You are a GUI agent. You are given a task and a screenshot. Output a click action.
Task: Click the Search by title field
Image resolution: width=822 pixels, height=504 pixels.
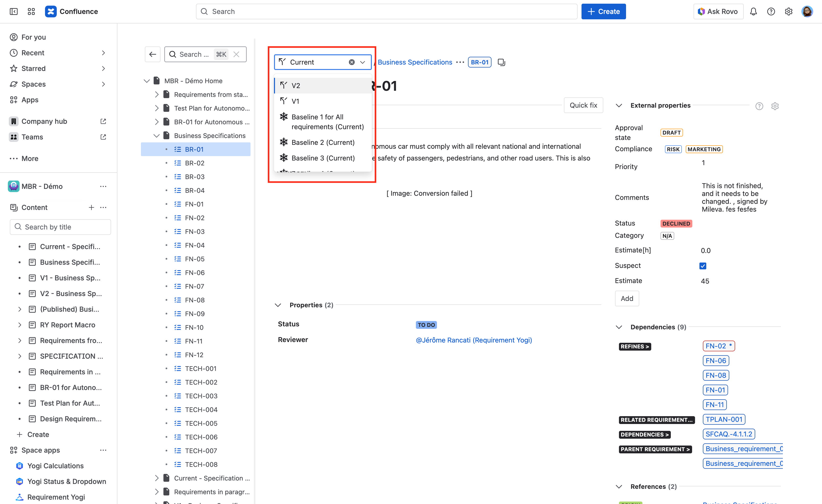[x=60, y=227]
